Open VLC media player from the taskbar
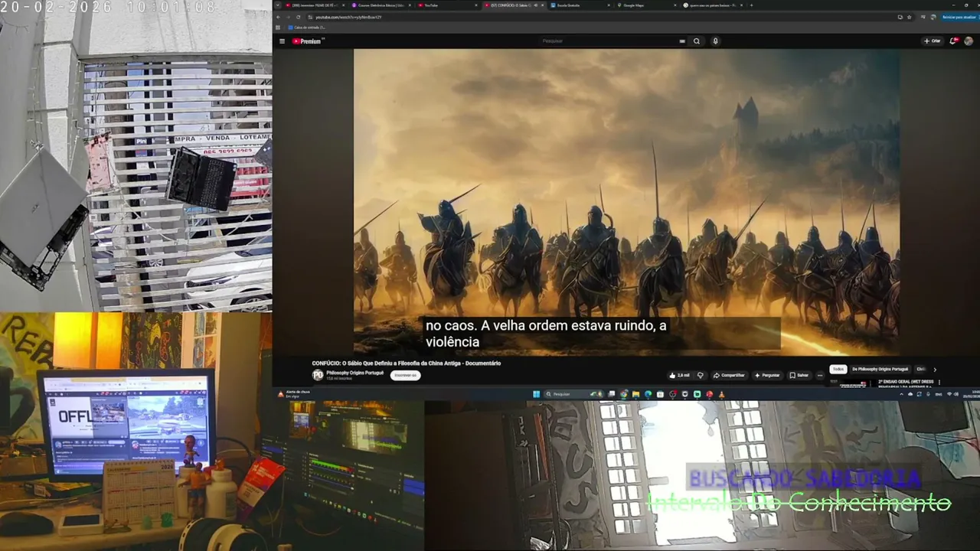Viewport: 980px width, 551px height. pos(721,394)
